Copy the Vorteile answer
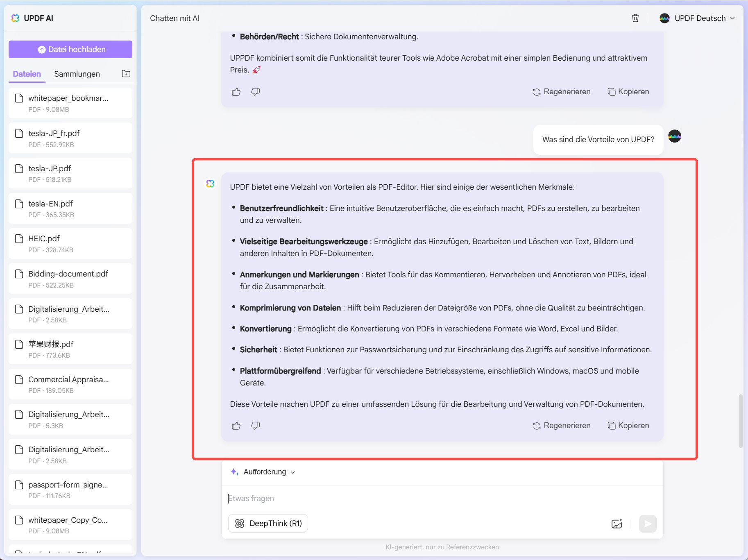 click(x=628, y=426)
